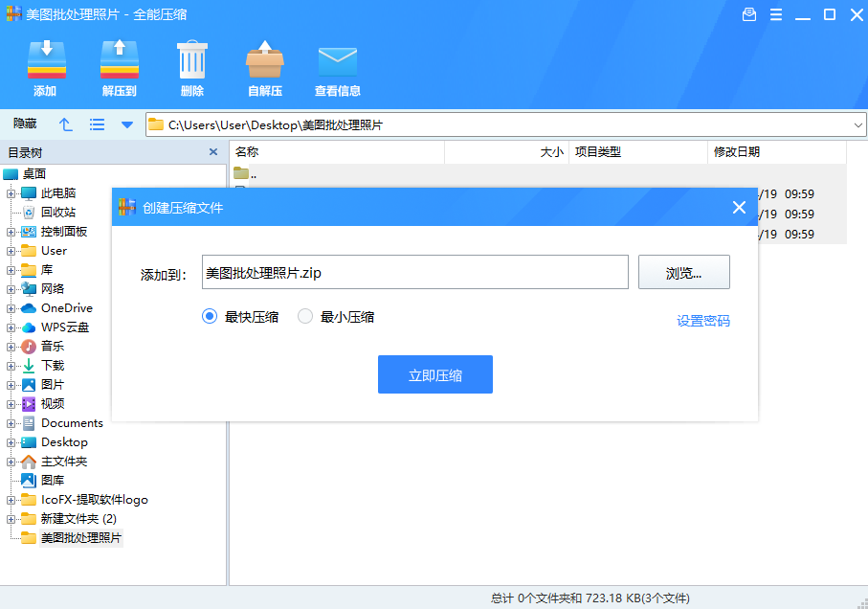868x609 pixels.
Task: Click the 添加 toolbar icon
Action: pos(46,67)
